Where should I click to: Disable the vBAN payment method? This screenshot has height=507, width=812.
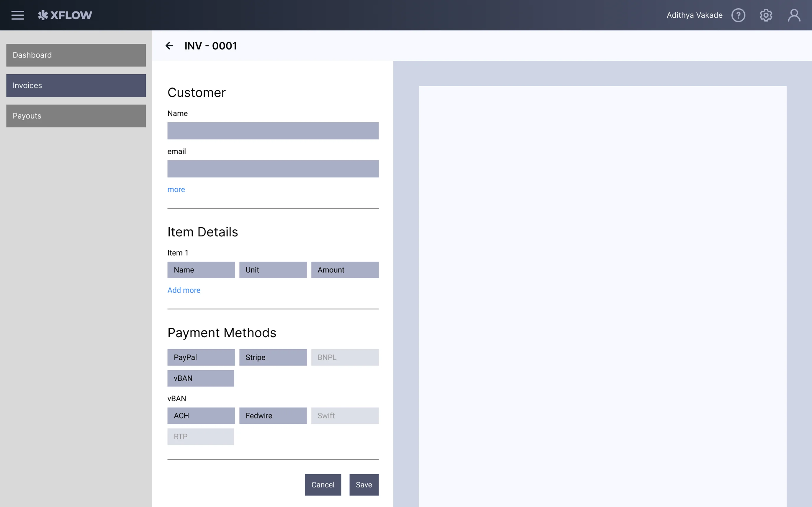200,378
